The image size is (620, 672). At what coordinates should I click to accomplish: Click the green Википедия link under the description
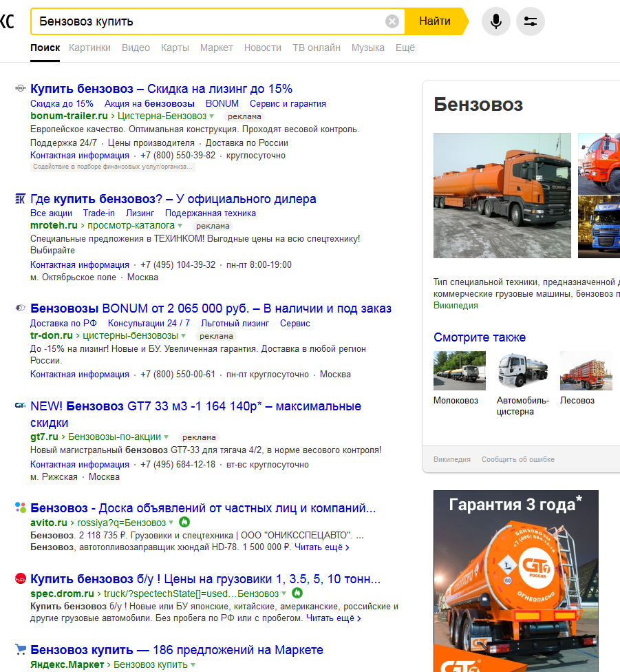(456, 306)
